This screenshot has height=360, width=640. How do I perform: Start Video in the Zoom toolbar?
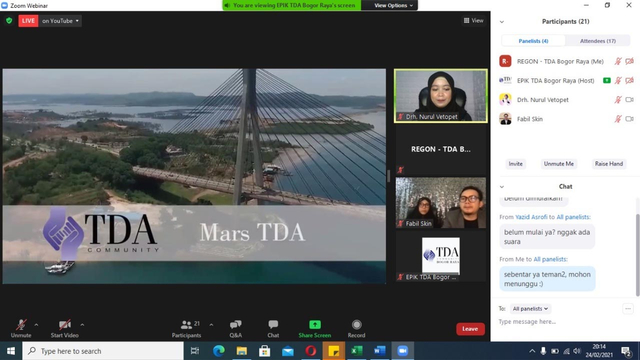point(64,328)
